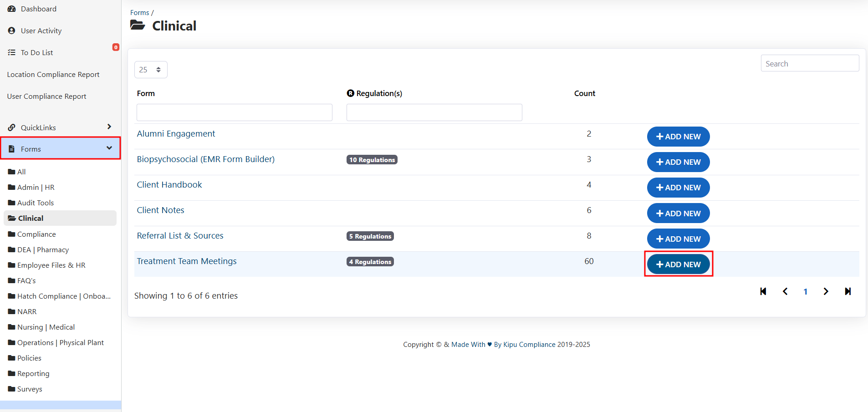Open the 25 entries-per-page dropdown
The width and height of the screenshot is (868, 412).
click(151, 70)
